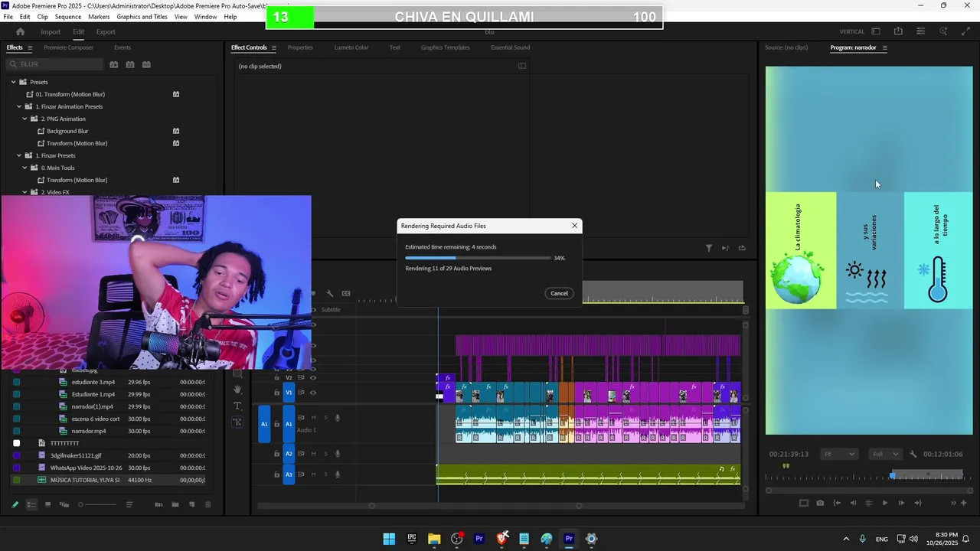980x551 pixels.
Task: Collapse 2. PNG Animation folder
Action: pyautogui.click(x=24, y=119)
